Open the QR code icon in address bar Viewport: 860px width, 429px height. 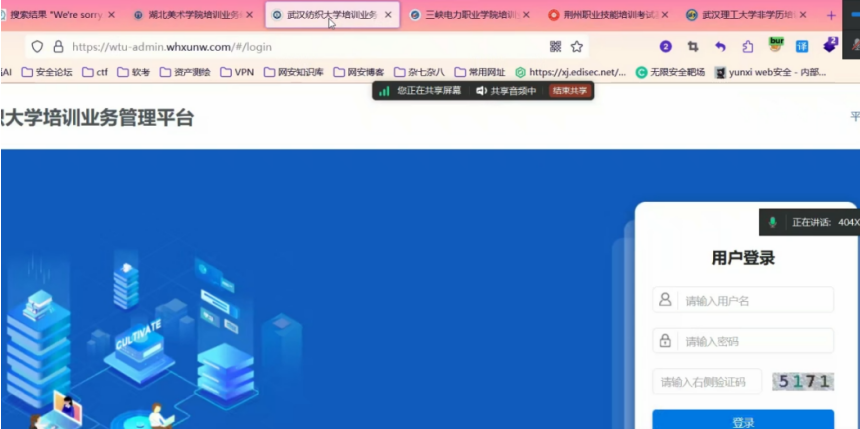[x=555, y=47]
